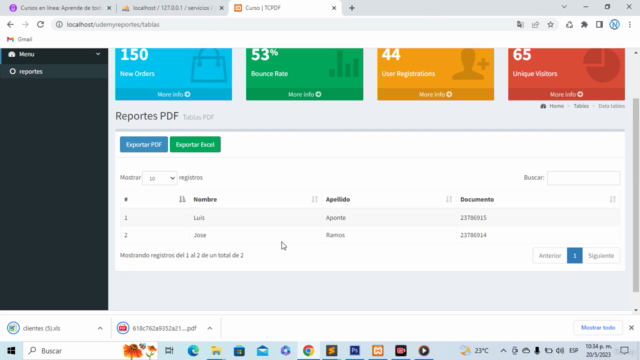640x360 pixels.
Task: Open the Mostrar registros count dropdown
Action: 160,178
